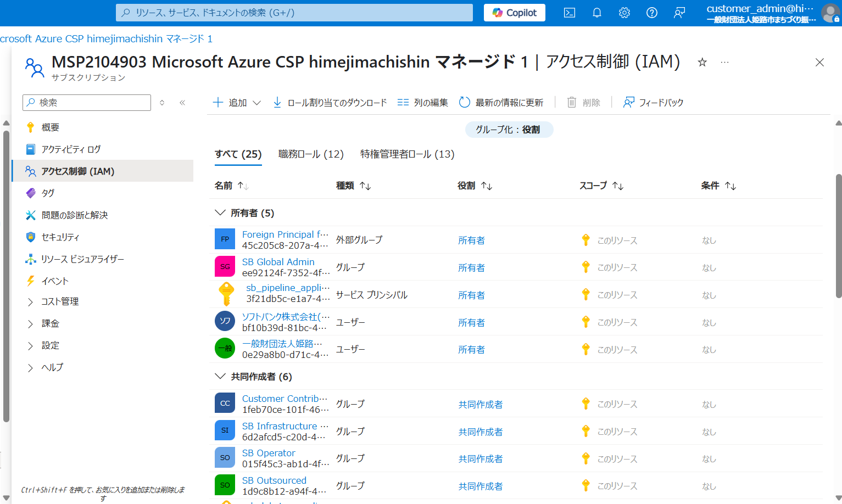Sort by スコープ column

601,186
